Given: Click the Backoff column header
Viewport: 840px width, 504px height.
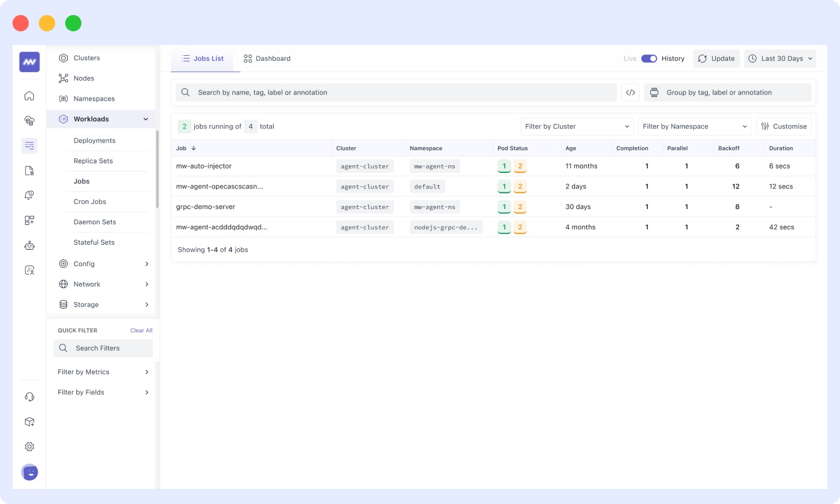Looking at the screenshot, I should pos(729,148).
